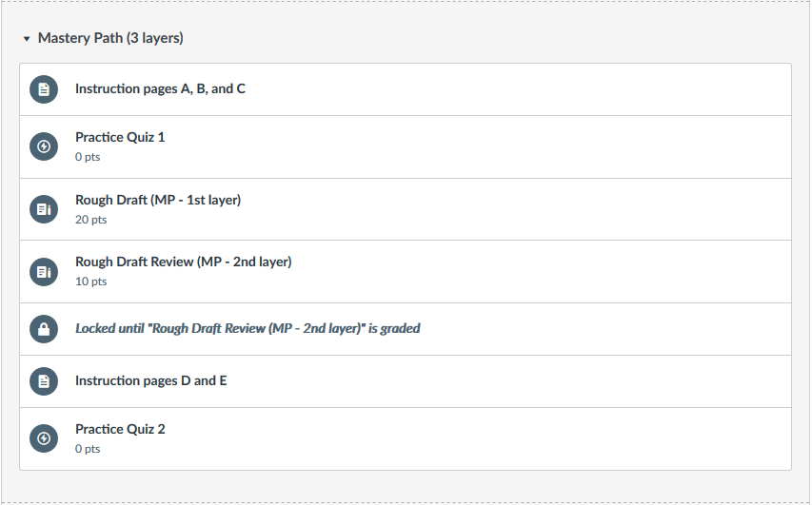The height and width of the screenshot is (505, 812).
Task: Open Rough Draft Review (MP - 2nd layer)
Action: pos(183,262)
